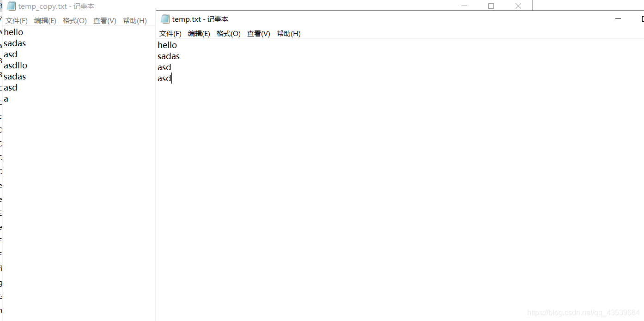Open 查看(V) menu in temp_copy.txt window
This screenshot has height=321, width=644.
pyautogui.click(x=105, y=21)
